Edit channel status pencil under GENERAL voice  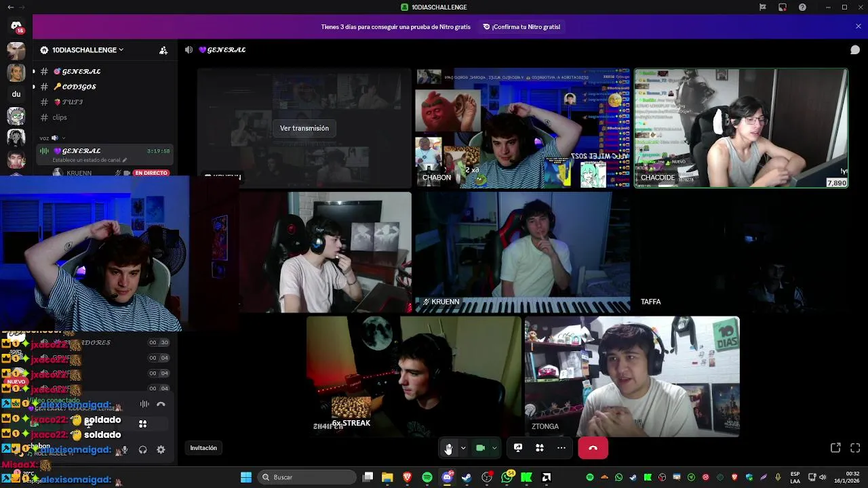tap(124, 160)
